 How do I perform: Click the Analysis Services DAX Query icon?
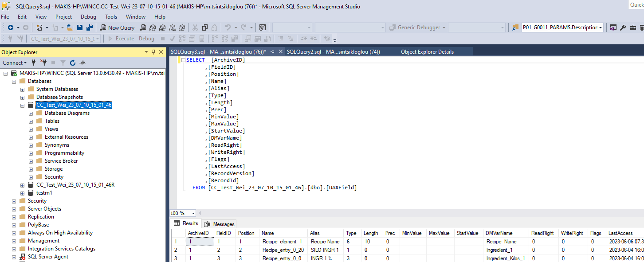pyautogui.click(x=182, y=27)
